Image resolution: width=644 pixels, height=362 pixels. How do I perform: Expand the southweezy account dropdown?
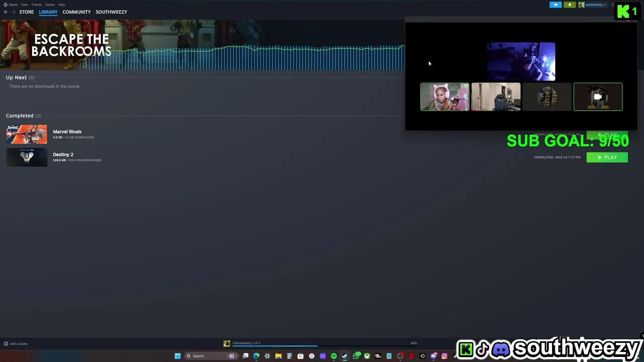click(x=596, y=5)
